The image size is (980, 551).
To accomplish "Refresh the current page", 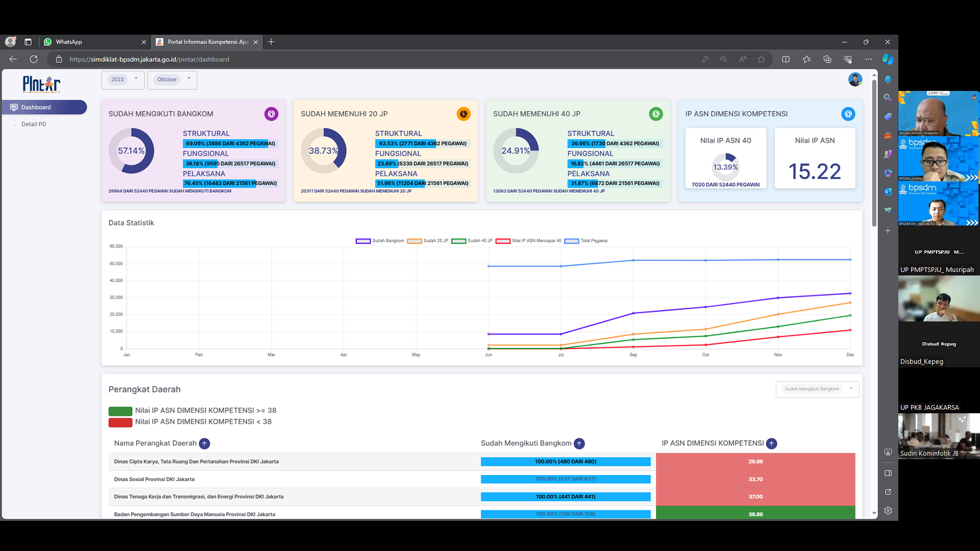I will pyautogui.click(x=34, y=59).
